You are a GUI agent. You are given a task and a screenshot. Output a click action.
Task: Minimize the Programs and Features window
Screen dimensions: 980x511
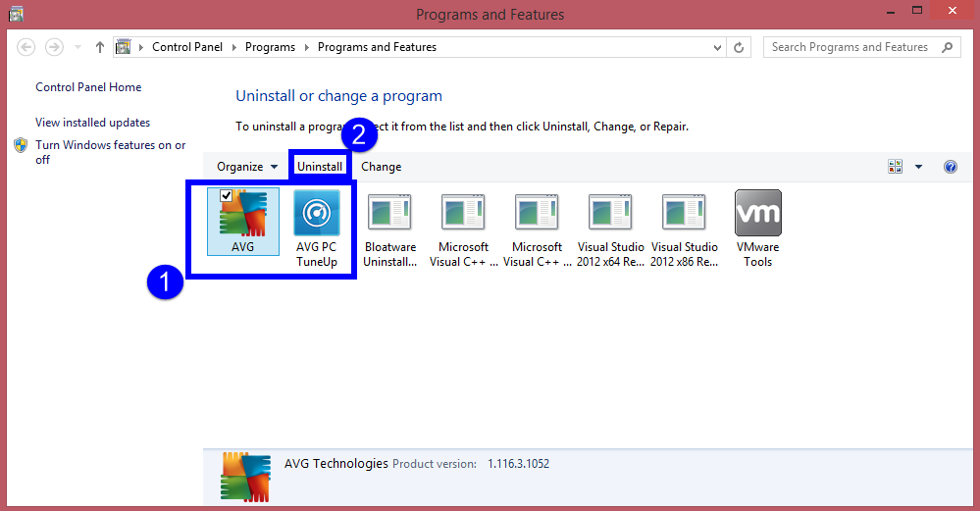(891, 11)
